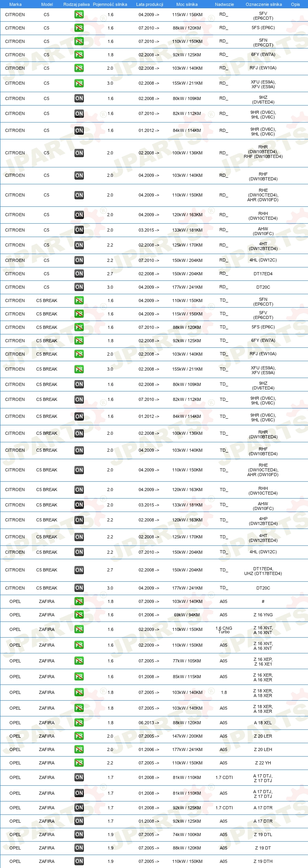The width and height of the screenshot is (308, 868).
Task: Click the PB icon in Zafira 1.6 CNG Turbo row
Action: [x=79, y=629]
